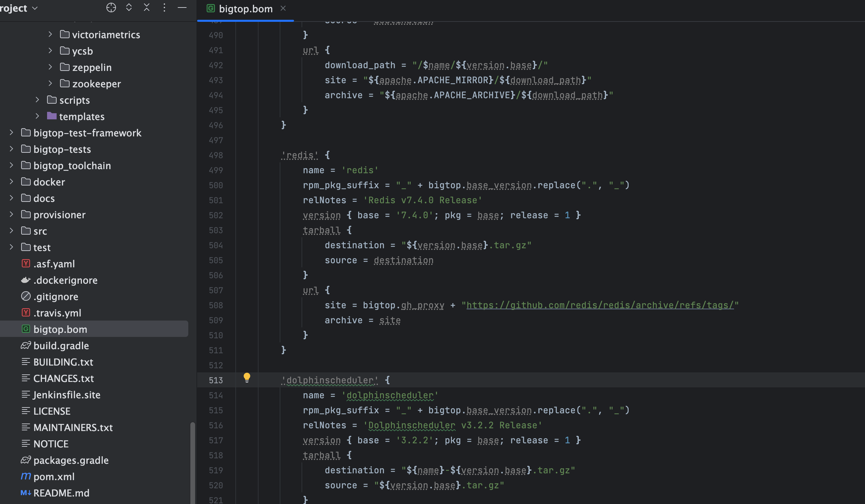Select MAINTAINERS.txt in project tree

[x=73, y=428]
